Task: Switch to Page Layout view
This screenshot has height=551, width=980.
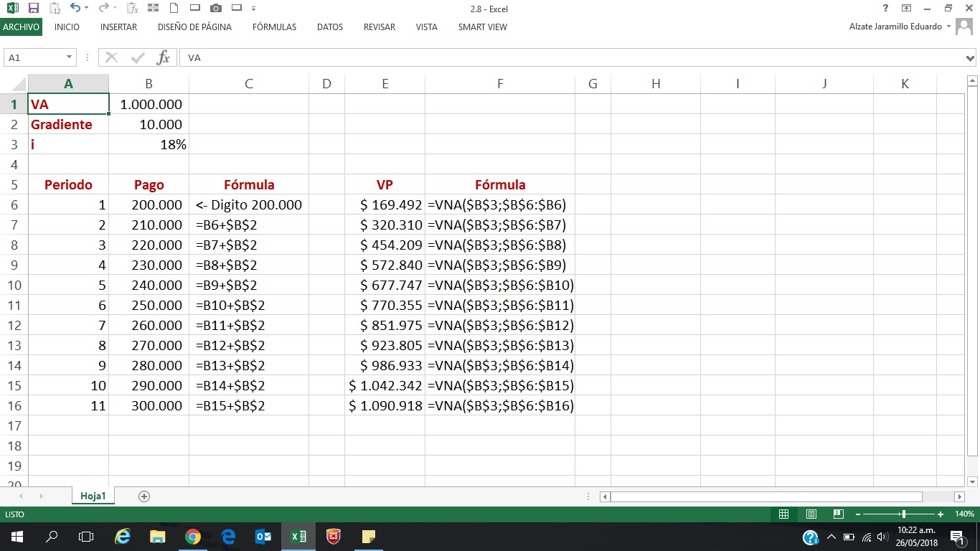Action: click(x=811, y=514)
